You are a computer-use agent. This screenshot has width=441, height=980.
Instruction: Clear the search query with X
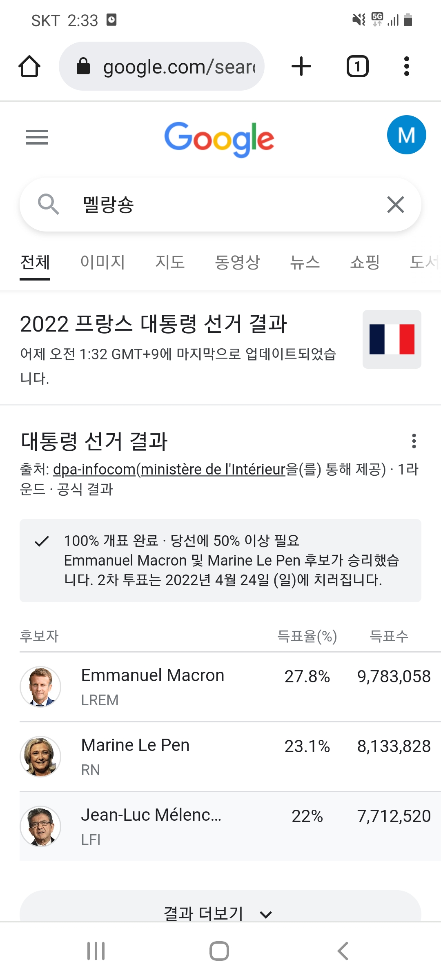tap(395, 205)
